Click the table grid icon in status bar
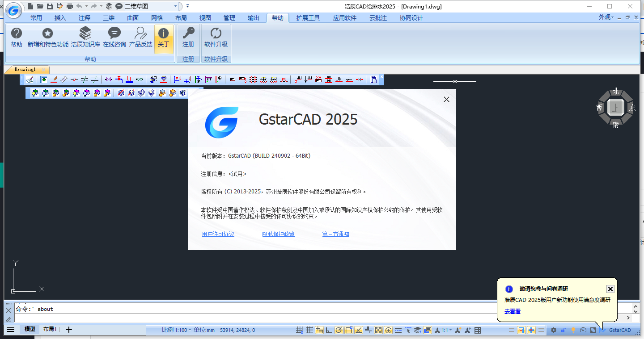 tap(478, 331)
